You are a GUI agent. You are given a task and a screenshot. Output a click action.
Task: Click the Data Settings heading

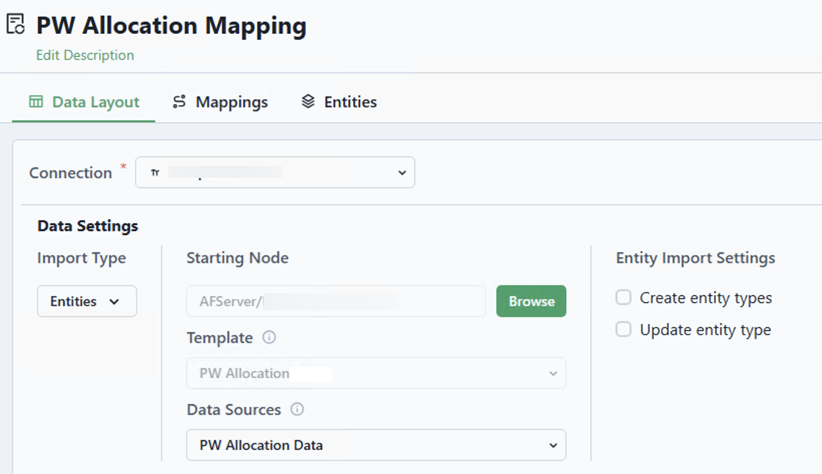click(x=88, y=226)
